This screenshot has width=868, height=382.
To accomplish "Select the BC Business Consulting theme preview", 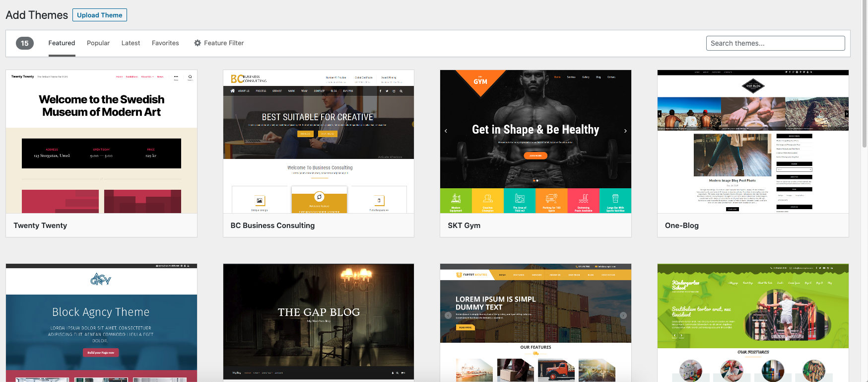I will [319, 142].
